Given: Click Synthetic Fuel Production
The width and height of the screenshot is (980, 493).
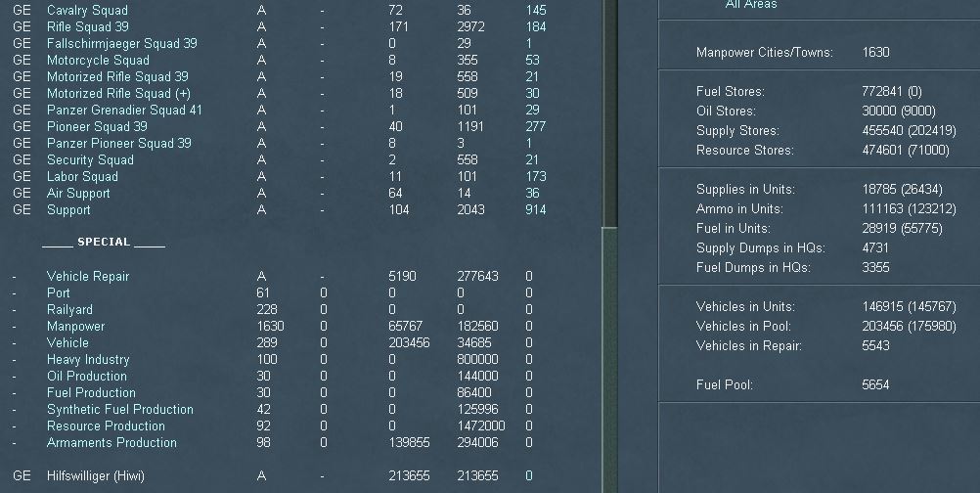Looking at the screenshot, I should 119,409.
